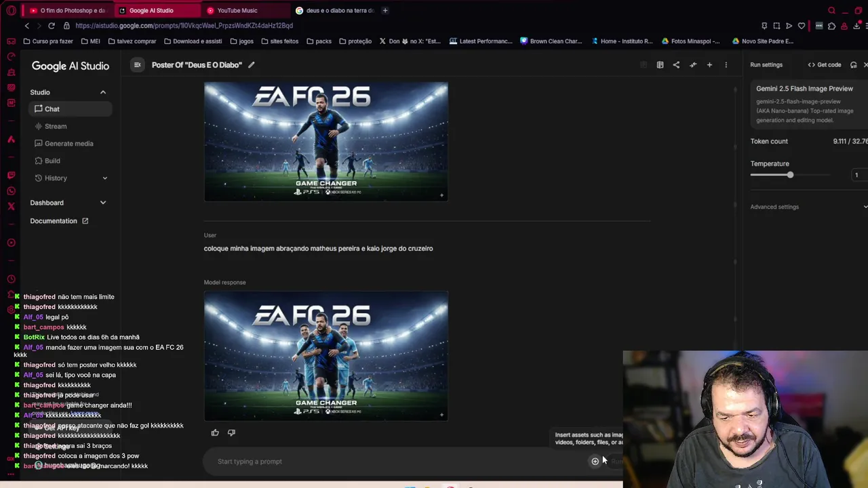The image size is (868, 488).
Task: Expand the History submenu chevron
Action: point(104,178)
